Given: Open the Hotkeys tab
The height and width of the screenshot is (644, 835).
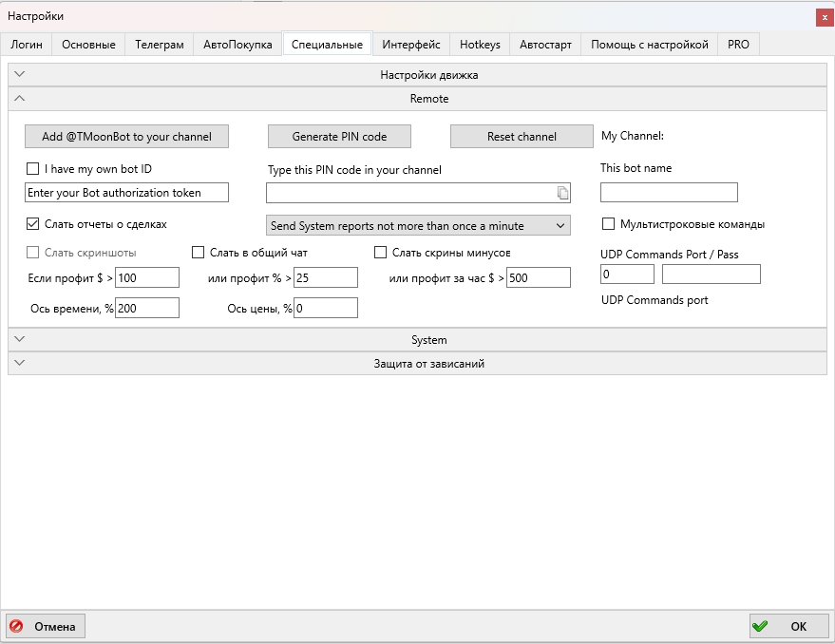Looking at the screenshot, I should [x=480, y=45].
